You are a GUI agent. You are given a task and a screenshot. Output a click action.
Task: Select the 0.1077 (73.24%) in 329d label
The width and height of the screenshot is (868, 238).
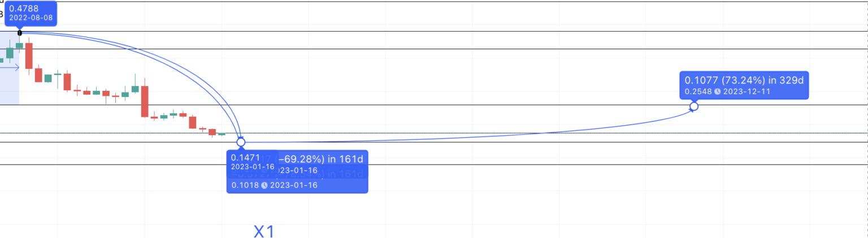point(744,81)
